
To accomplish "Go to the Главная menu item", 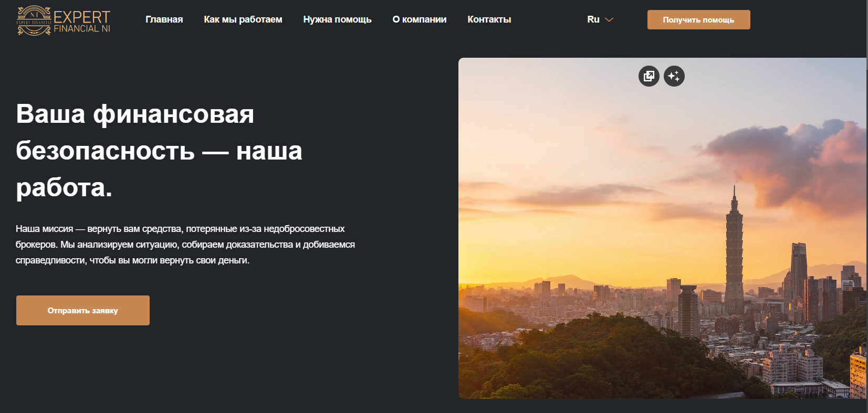I will click(x=164, y=19).
